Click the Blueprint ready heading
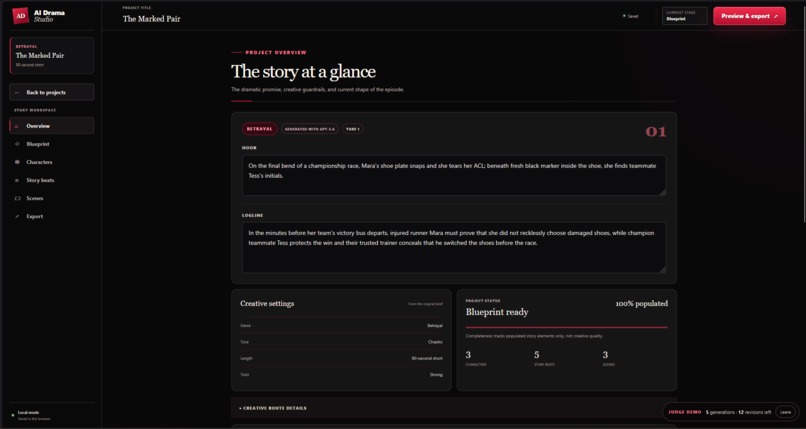Image resolution: width=806 pixels, height=429 pixels. pos(497,312)
